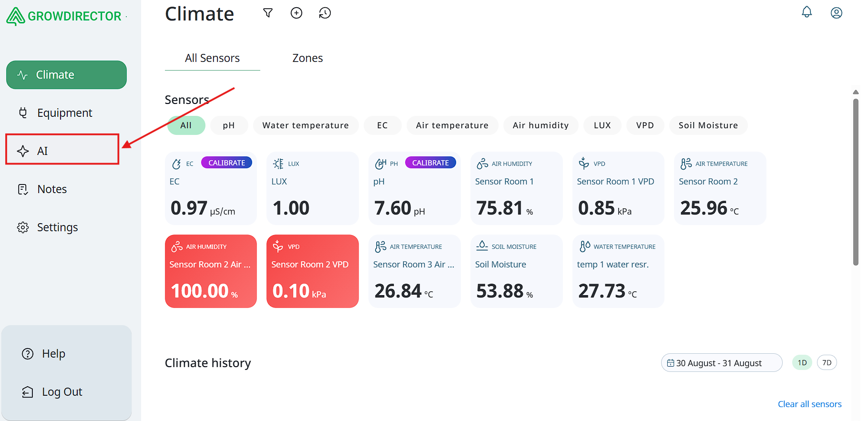Calibrate the EC sensor
The height and width of the screenshot is (421, 868).
[226, 163]
